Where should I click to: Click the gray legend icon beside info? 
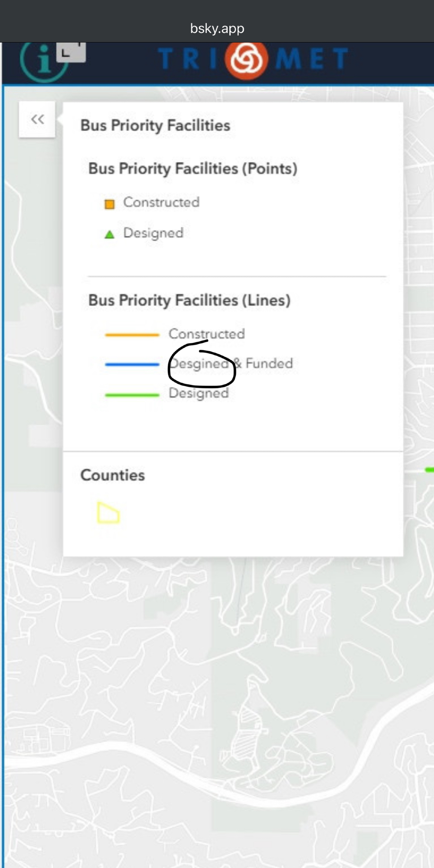pos(72,52)
